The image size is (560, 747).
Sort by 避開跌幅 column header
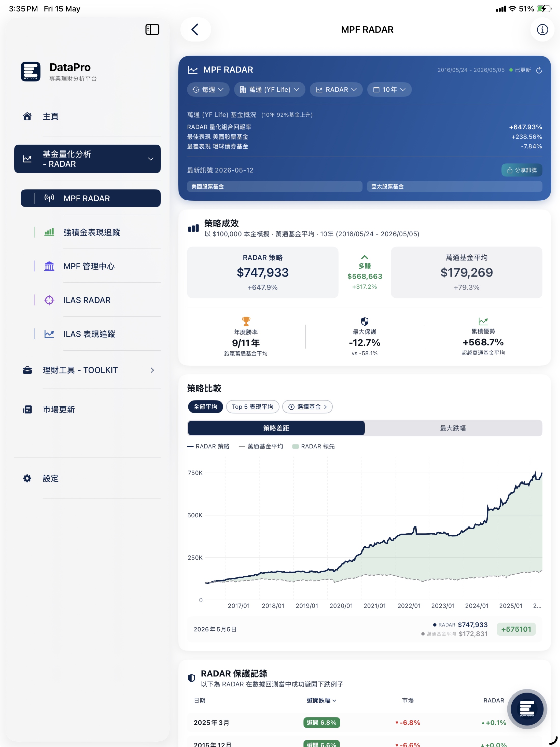[x=321, y=700]
